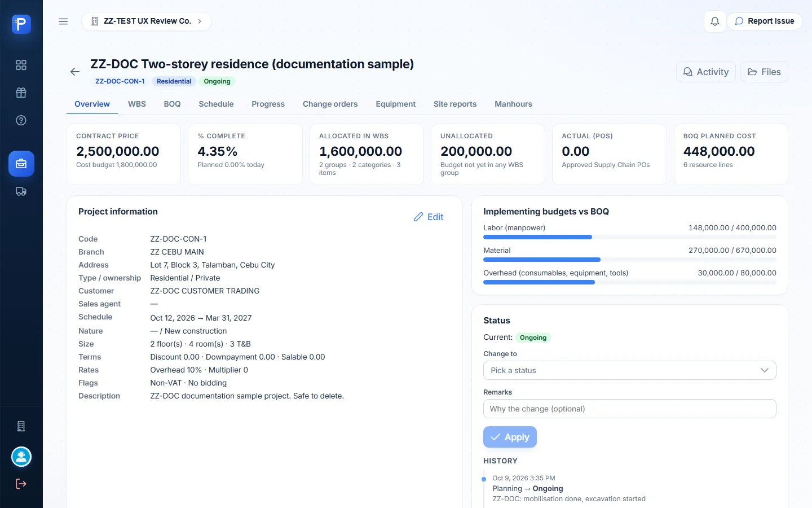The image size is (812, 508).
Task: Expand the Pick a status dropdown
Action: (x=630, y=370)
